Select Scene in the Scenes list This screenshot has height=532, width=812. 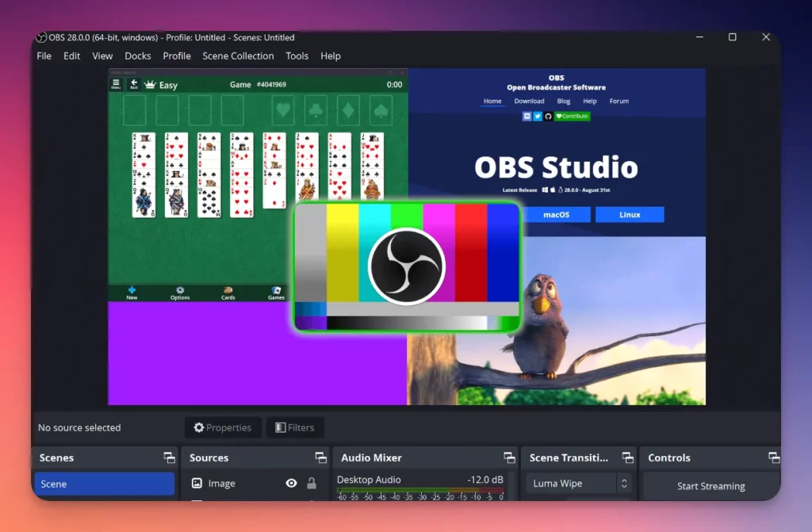pyautogui.click(x=104, y=483)
